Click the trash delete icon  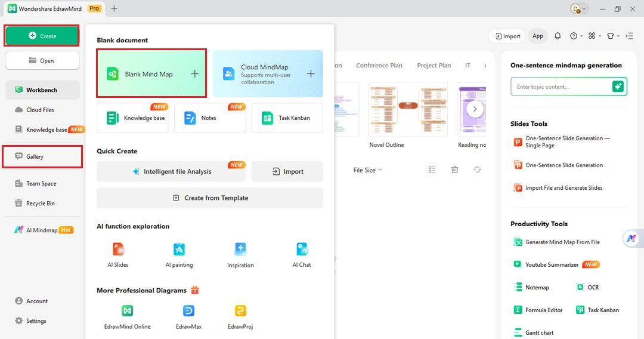[454, 169]
